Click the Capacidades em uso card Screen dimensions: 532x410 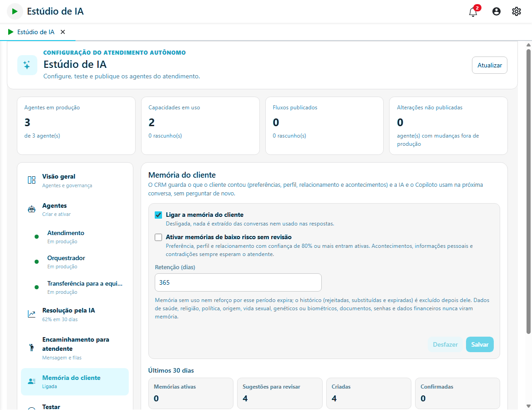click(201, 126)
